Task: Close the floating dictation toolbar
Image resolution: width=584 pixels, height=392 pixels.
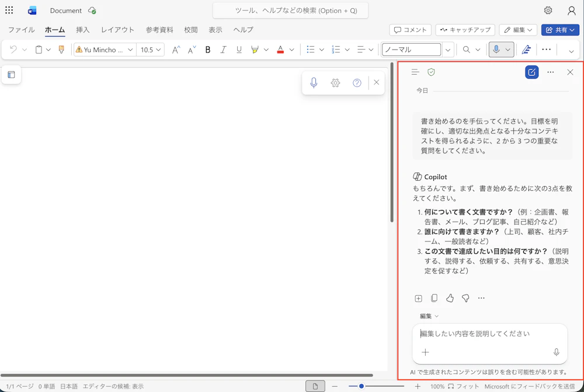Action: pyautogui.click(x=377, y=82)
